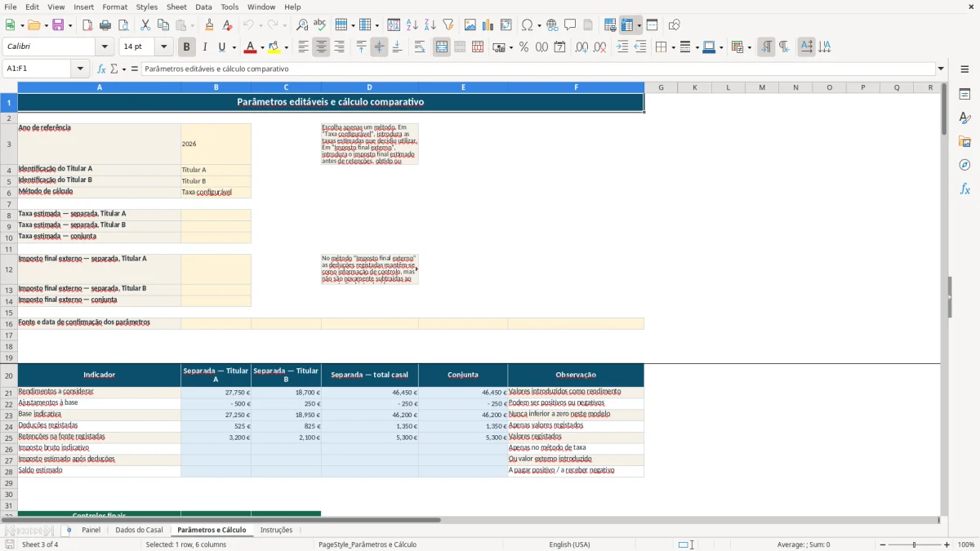980x551 pixels.
Task: Toggle Center Vertically alignment
Action: (x=379, y=47)
